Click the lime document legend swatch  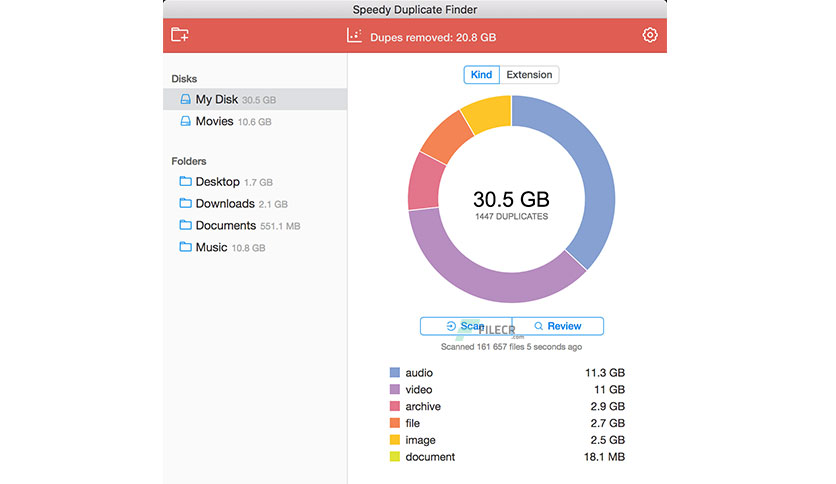[395, 456]
